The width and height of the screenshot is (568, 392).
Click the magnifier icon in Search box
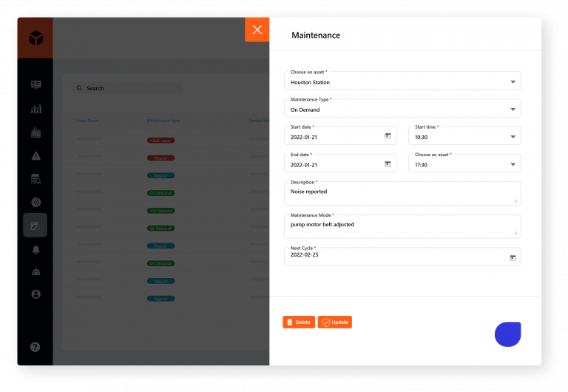click(79, 88)
